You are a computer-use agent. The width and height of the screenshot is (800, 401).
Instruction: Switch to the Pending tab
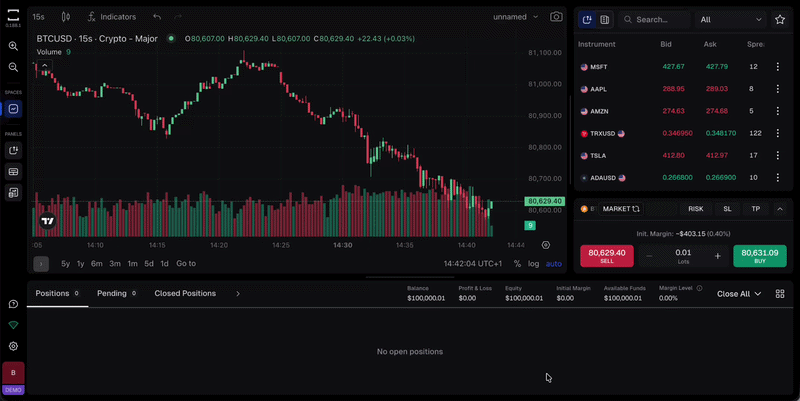pyautogui.click(x=116, y=293)
